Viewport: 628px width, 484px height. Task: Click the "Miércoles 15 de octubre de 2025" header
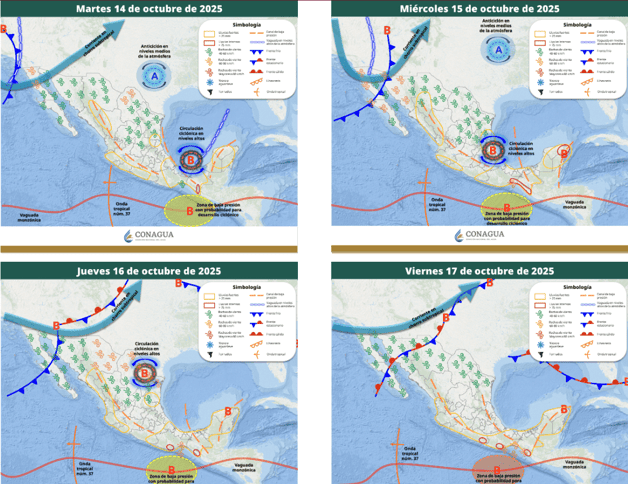(x=479, y=8)
